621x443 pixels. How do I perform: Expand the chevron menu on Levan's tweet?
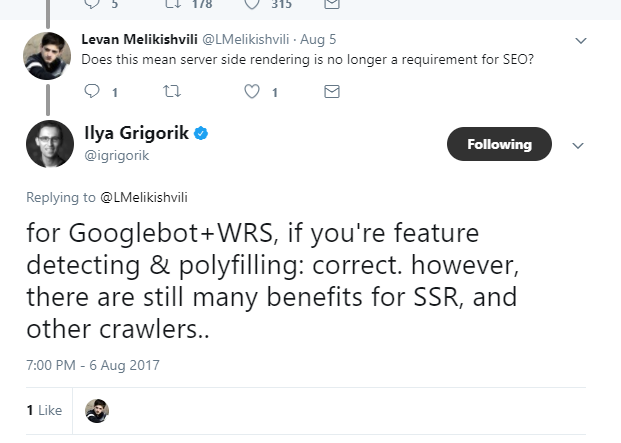(x=581, y=41)
